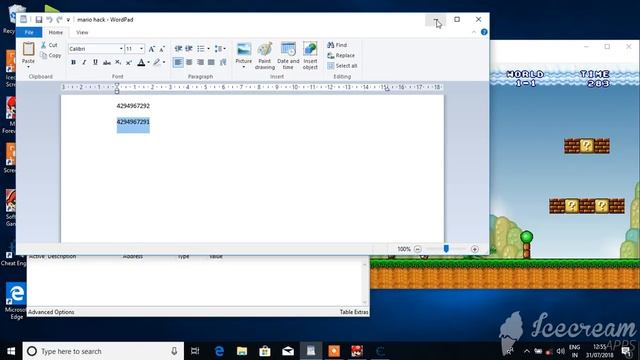The height and width of the screenshot is (360, 640).
Task: Click Select all in the Editing group
Action: 342,66
